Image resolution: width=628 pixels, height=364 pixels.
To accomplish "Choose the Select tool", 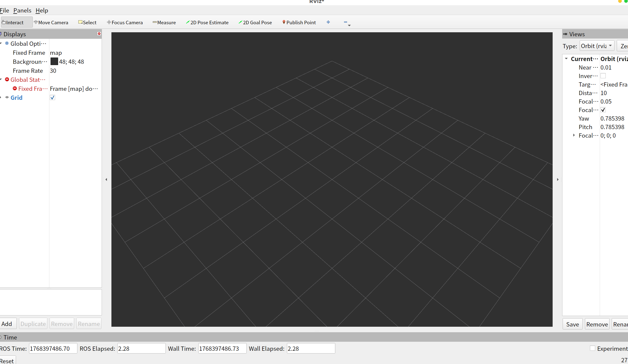I will 87,23.
